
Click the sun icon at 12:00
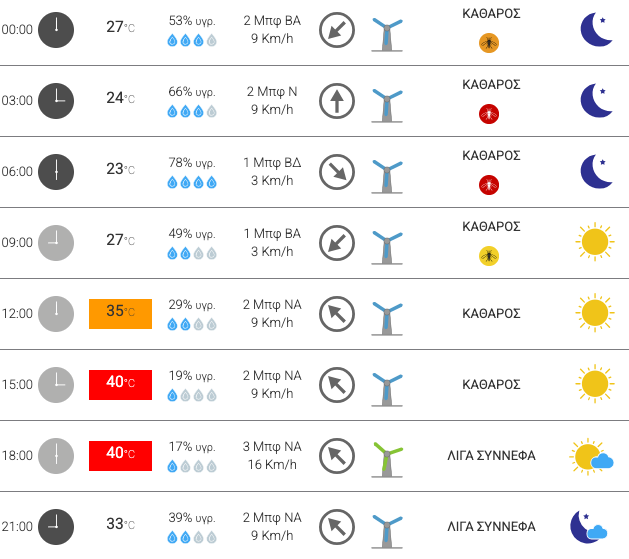tap(595, 313)
